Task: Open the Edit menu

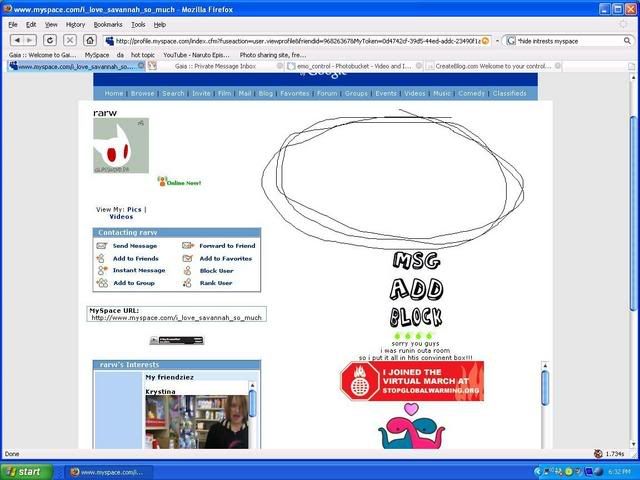Action: (x=31, y=24)
